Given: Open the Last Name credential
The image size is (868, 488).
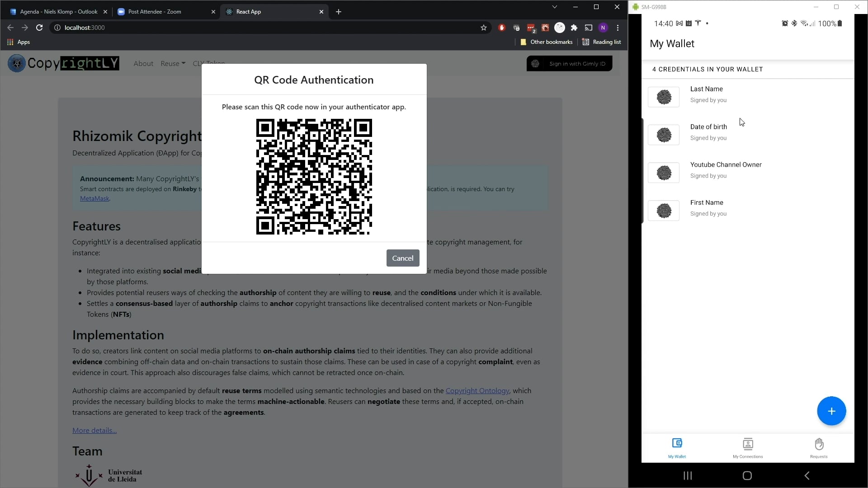Looking at the screenshot, I should [748, 97].
